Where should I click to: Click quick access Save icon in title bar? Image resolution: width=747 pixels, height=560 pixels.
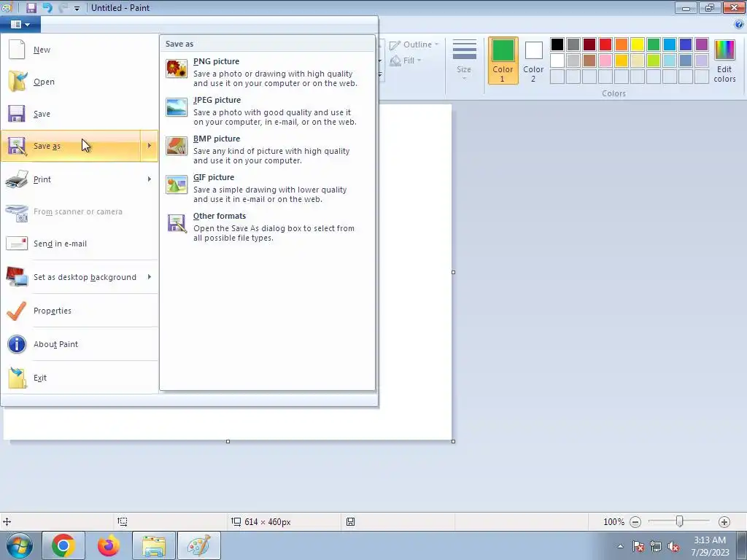(31, 7)
